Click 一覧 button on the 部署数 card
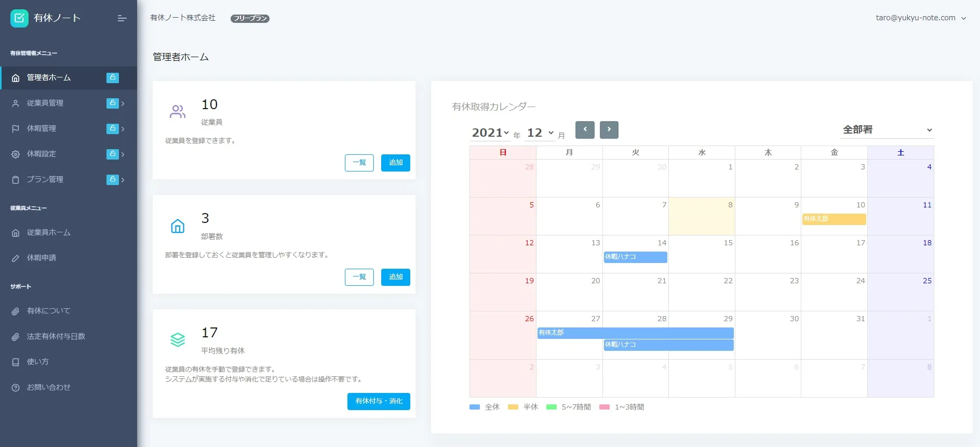This screenshot has width=980, height=447. (359, 277)
